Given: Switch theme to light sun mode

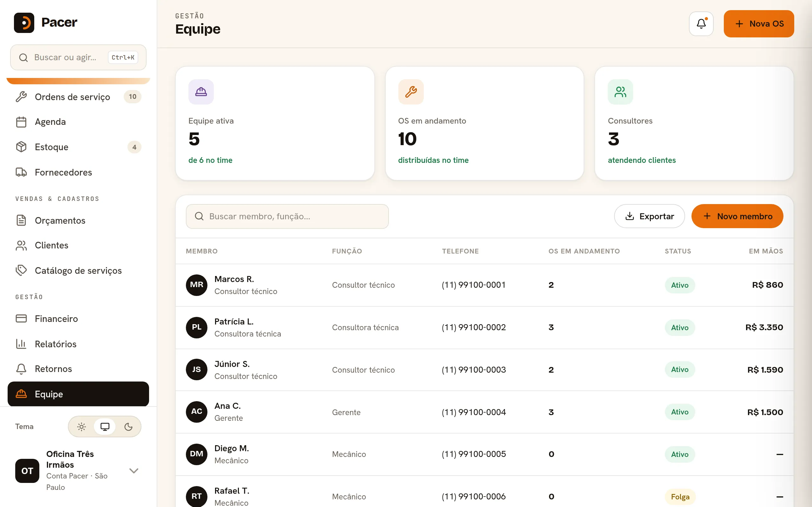Looking at the screenshot, I should pyautogui.click(x=82, y=427).
